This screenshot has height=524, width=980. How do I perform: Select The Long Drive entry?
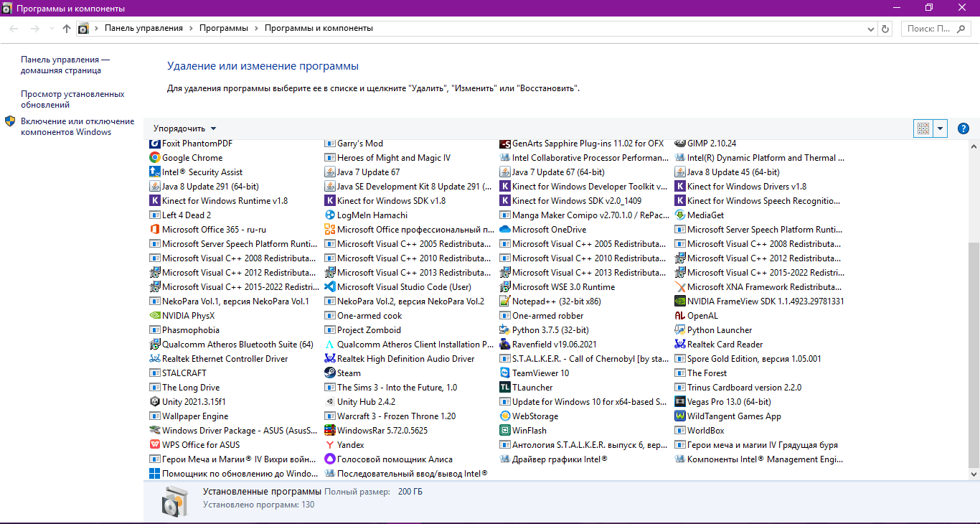[184, 388]
